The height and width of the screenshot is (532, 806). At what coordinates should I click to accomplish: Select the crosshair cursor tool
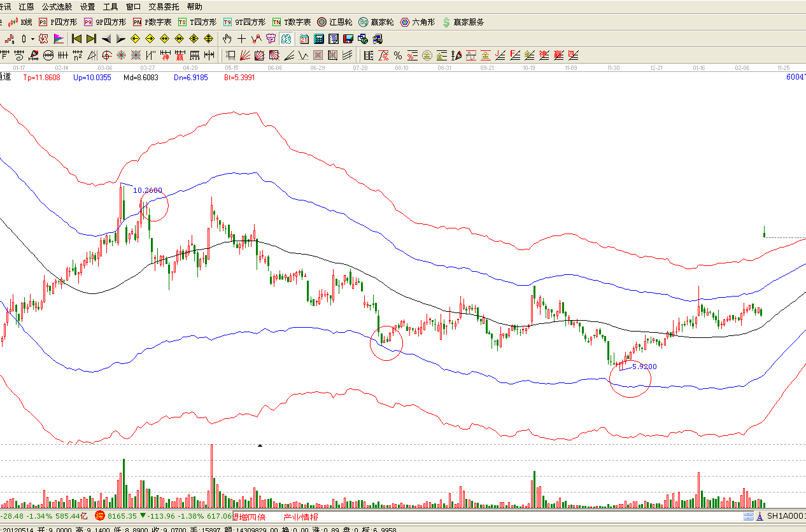tap(242, 39)
